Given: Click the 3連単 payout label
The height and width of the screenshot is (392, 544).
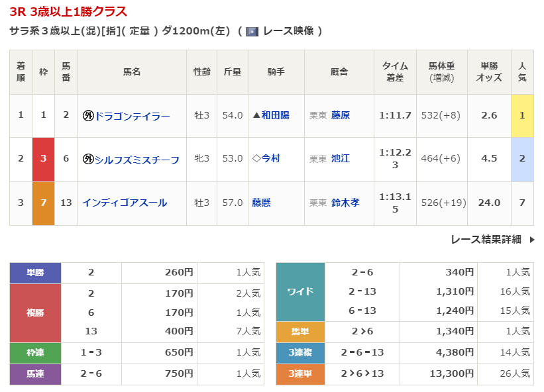Looking at the screenshot, I should (x=300, y=374).
